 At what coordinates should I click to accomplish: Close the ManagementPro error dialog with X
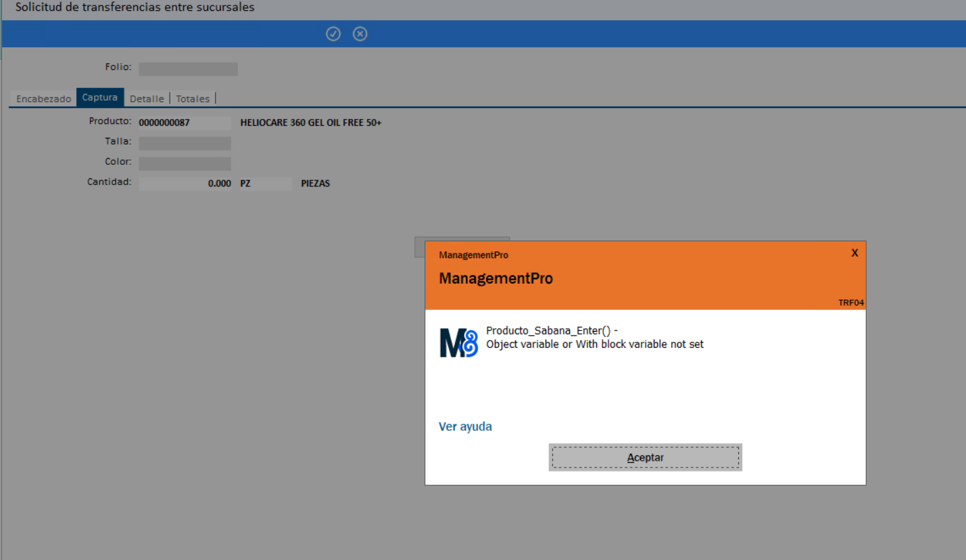coord(854,253)
